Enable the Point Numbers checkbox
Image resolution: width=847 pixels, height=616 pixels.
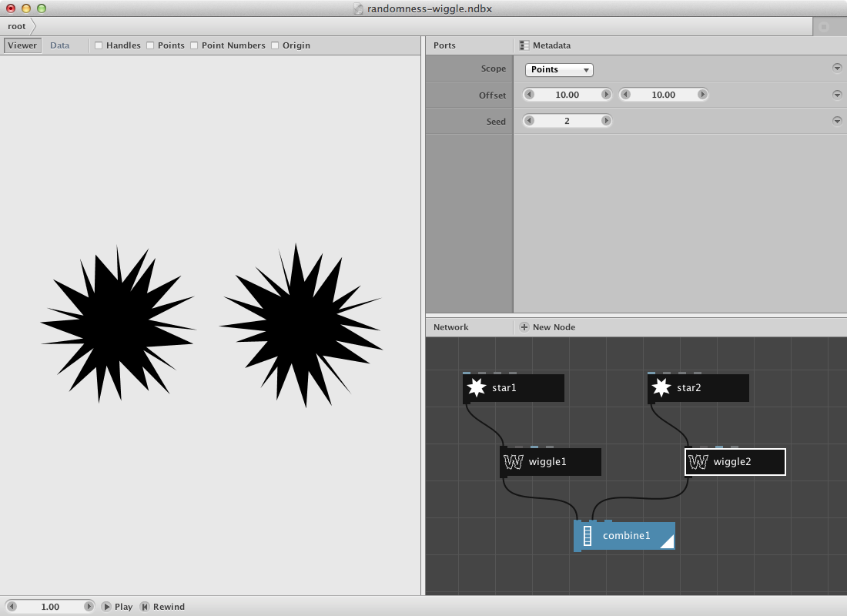[194, 45]
